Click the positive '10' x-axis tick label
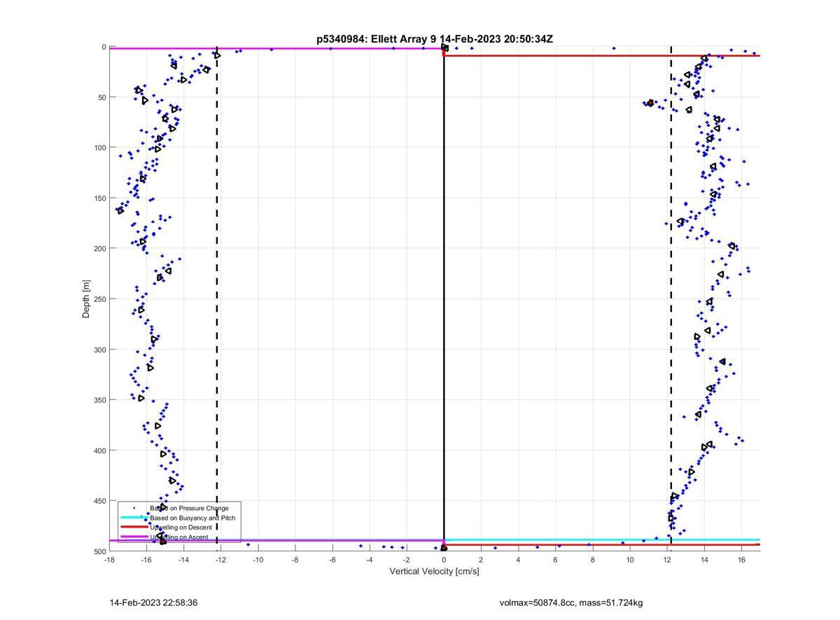Screen dimensions: 840x620 pyautogui.click(x=630, y=560)
